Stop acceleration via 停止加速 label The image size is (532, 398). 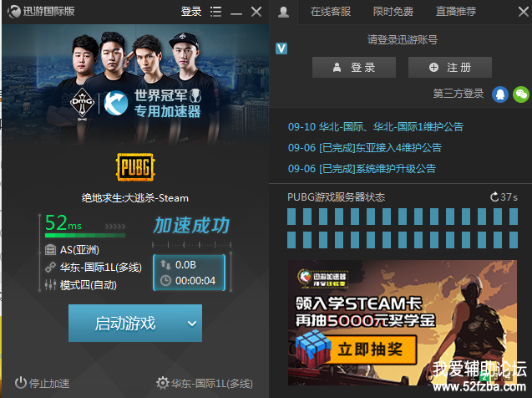tap(49, 384)
